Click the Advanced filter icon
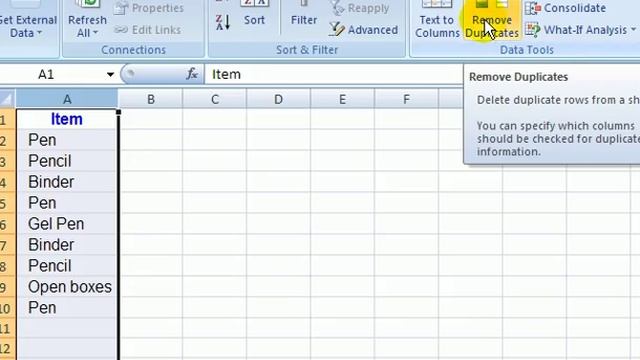The image size is (640, 360). click(x=337, y=29)
